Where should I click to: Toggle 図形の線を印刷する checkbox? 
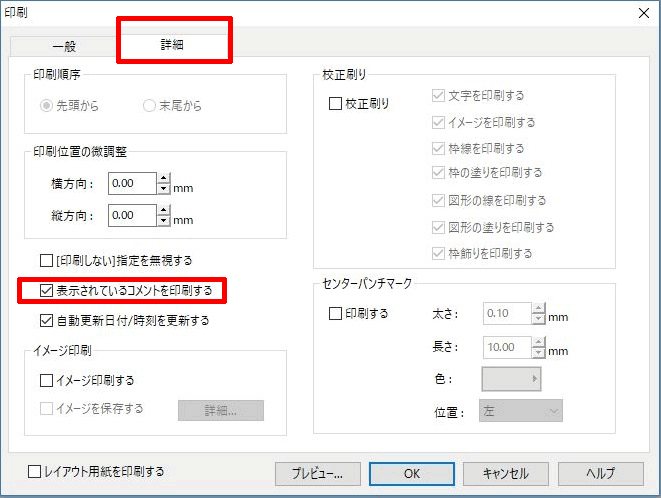[x=438, y=200]
